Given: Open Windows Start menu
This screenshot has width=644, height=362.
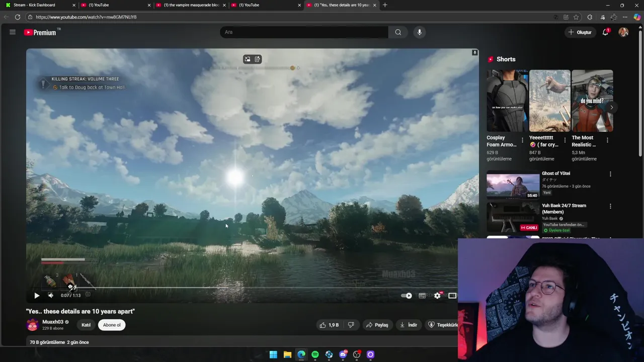Looking at the screenshot, I should (273, 354).
